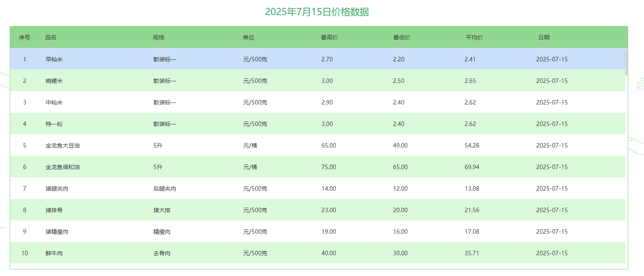Viewport: 644px width, 276px height.
Task: Click the highest price 23.00 for 猪排骨
Action: (329, 210)
